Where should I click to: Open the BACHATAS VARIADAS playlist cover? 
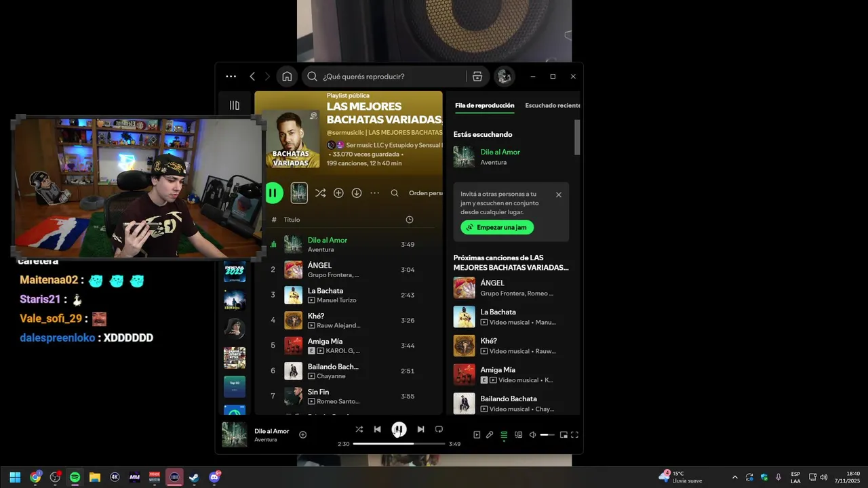click(x=292, y=139)
